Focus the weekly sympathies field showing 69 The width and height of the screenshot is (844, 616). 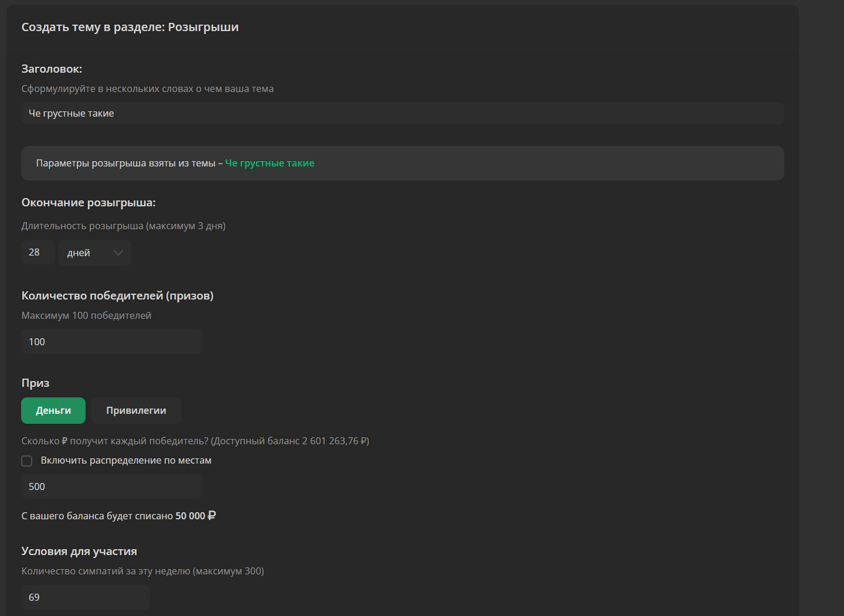point(85,597)
